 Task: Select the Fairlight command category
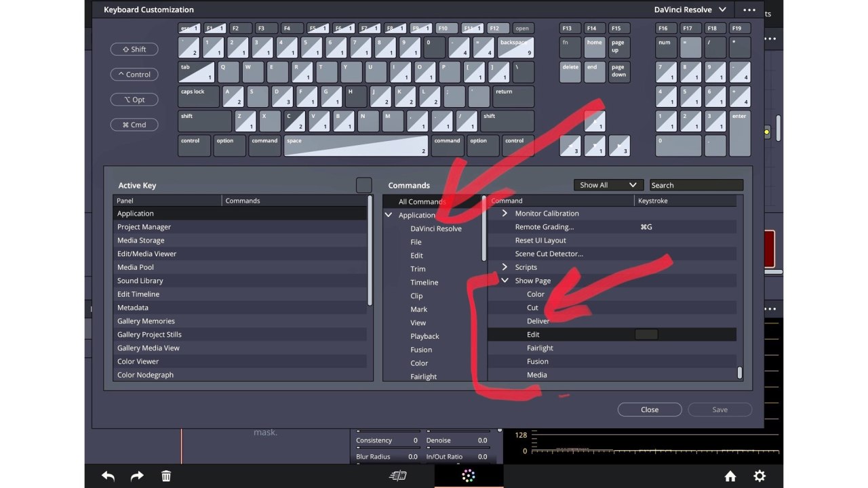click(x=423, y=377)
